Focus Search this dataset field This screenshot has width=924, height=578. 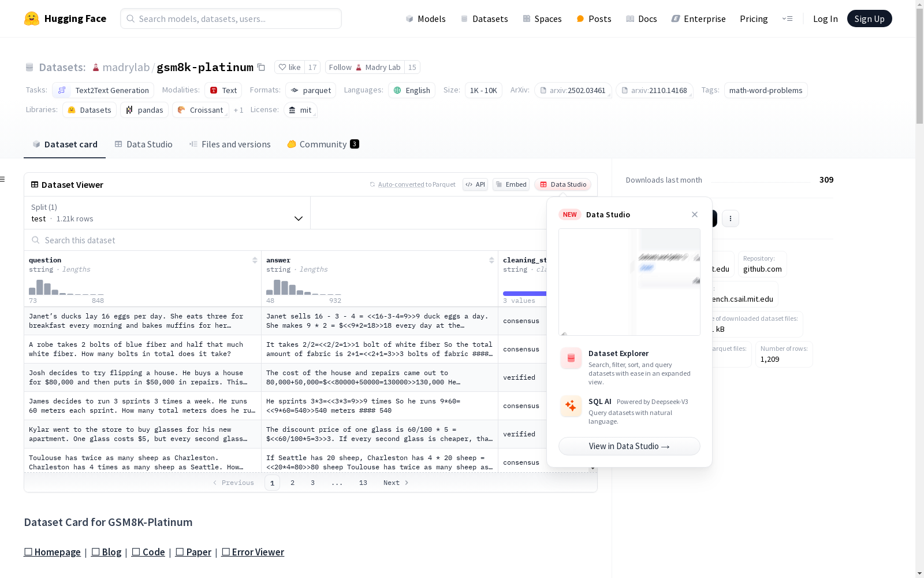[x=285, y=240]
